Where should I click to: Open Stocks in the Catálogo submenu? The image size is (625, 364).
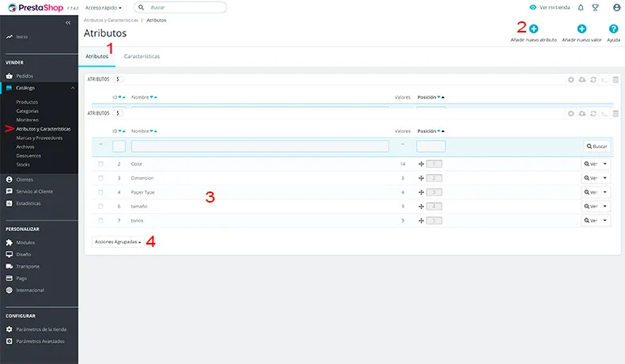(x=23, y=165)
